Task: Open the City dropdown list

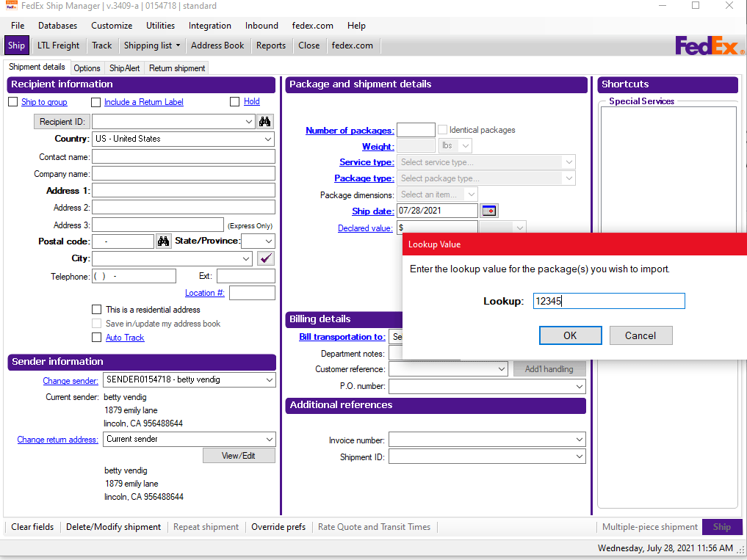Action: (x=246, y=258)
